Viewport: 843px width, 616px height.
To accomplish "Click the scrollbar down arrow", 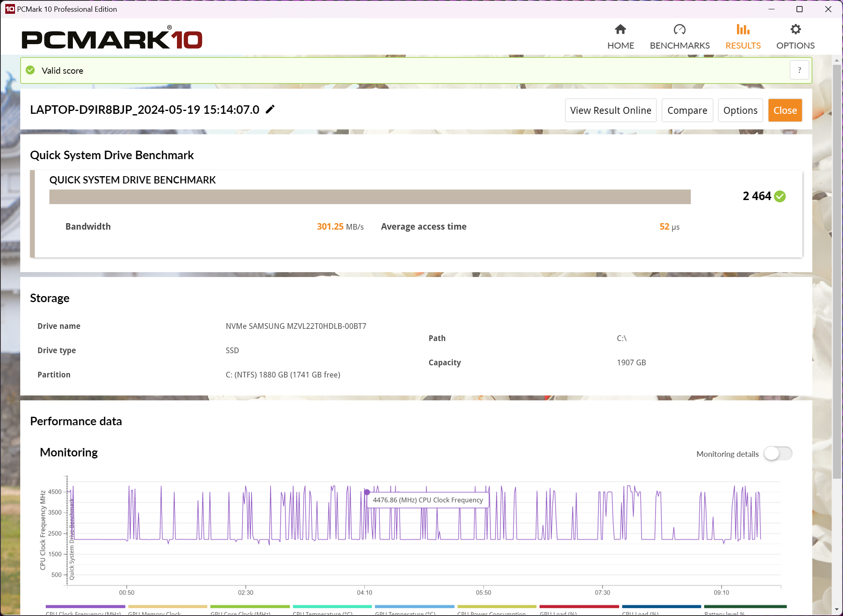I will (837, 610).
